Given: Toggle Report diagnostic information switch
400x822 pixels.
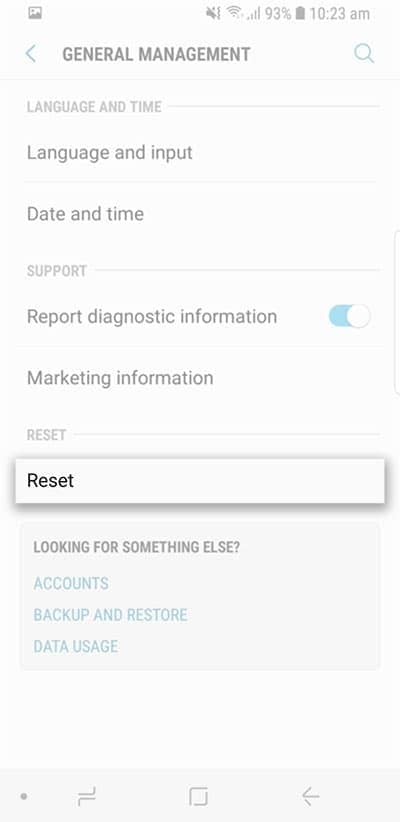Looking at the screenshot, I should coord(350,317).
